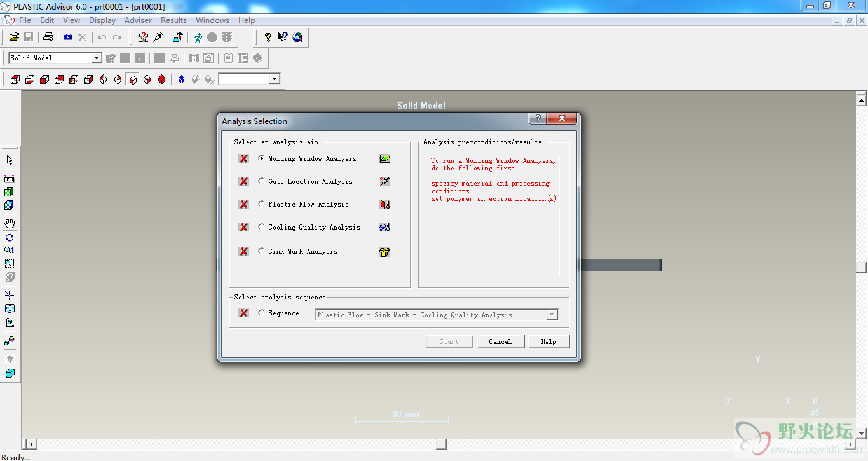The height and width of the screenshot is (461, 868).
Task: Select the hand Pan tool
Action: click(x=10, y=223)
